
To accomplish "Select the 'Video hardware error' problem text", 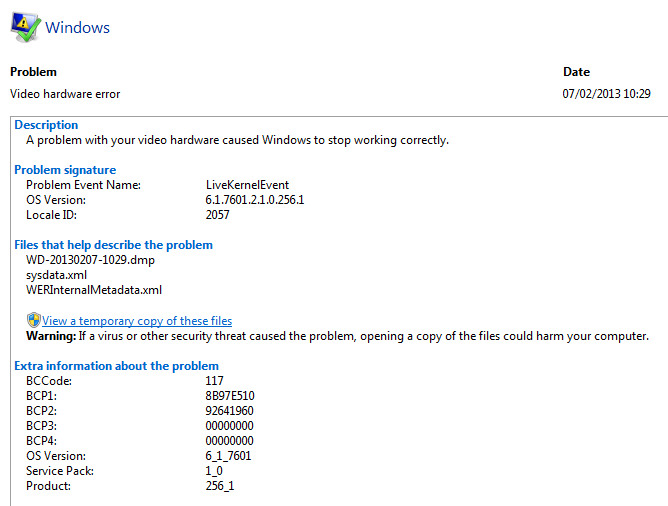I will 65,94.
